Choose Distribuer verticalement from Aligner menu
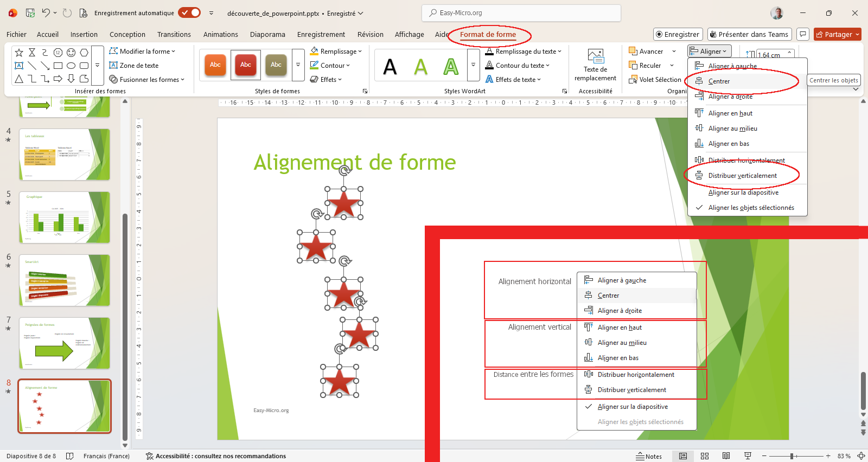This screenshot has height=462, width=868. (x=742, y=176)
